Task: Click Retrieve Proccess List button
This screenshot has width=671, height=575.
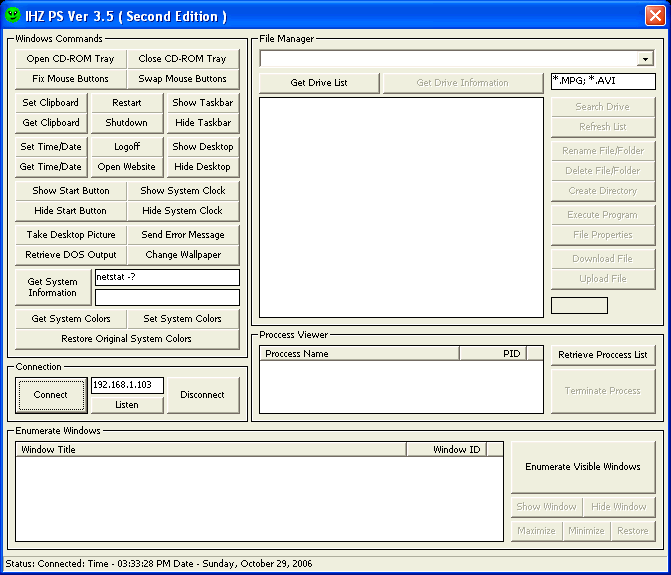Action: click(602, 355)
